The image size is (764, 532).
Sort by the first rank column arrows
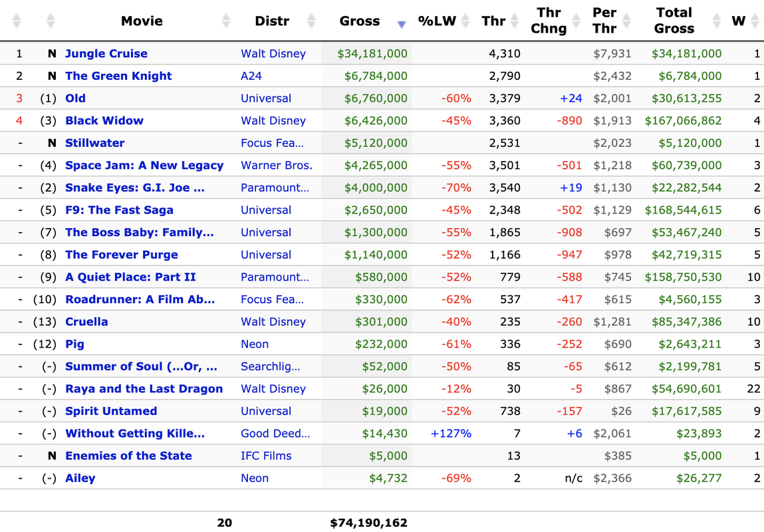pyautogui.click(x=17, y=21)
